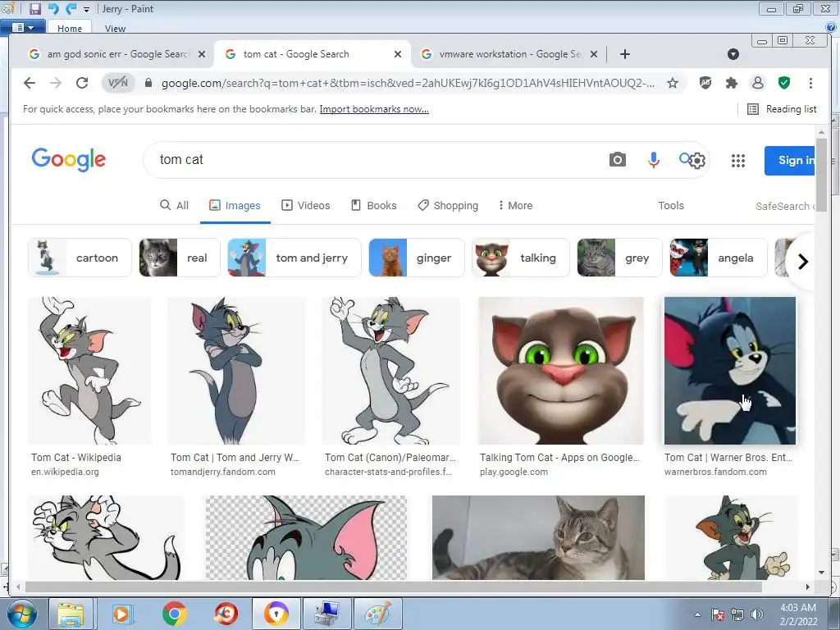840x630 pixels.
Task: Go back to previous page
Action: pos(30,83)
